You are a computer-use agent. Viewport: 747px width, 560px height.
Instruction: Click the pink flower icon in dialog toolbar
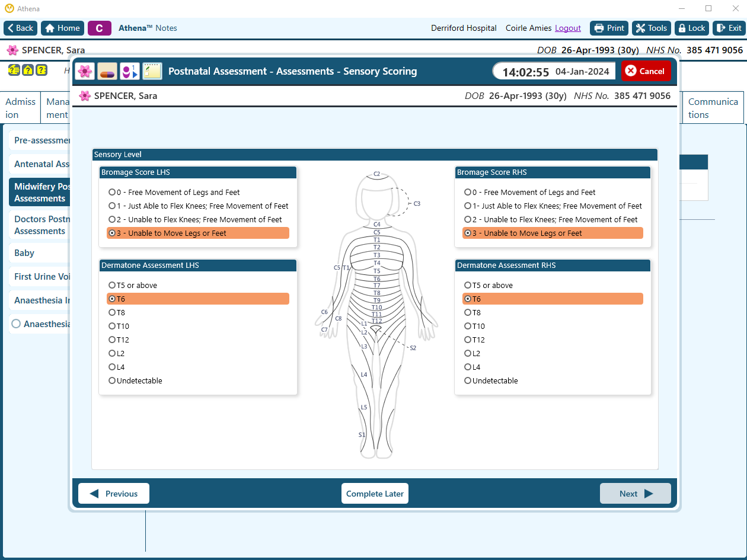tap(85, 71)
